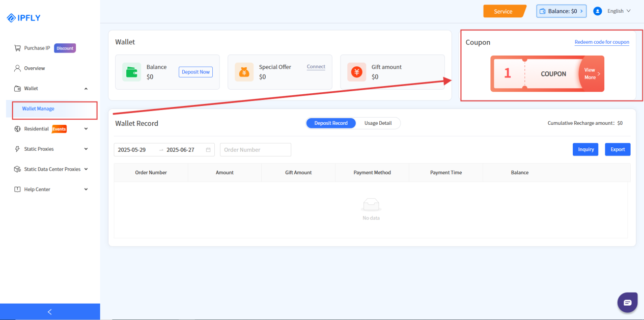
Task: Click the Gift Amount column header
Action: [x=298, y=173]
